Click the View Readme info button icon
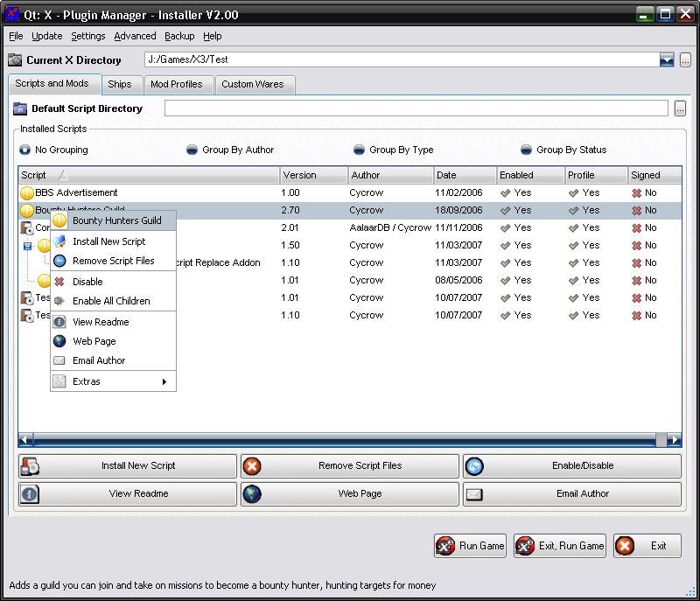Image resolution: width=700 pixels, height=601 pixels. [x=30, y=494]
